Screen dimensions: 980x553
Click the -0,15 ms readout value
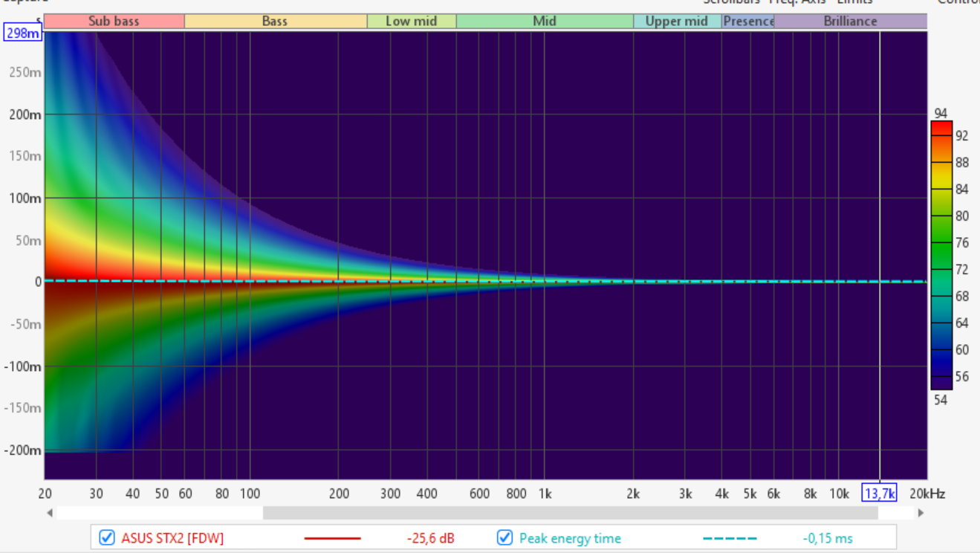click(828, 538)
